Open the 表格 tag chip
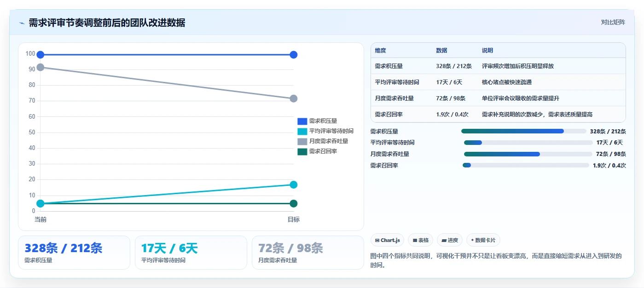644x288 pixels. [x=421, y=240]
